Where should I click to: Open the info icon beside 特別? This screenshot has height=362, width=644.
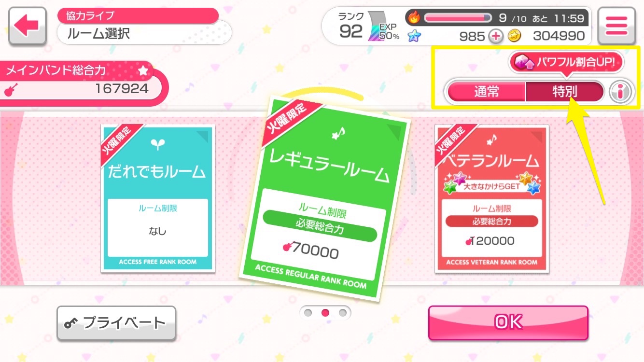click(620, 92)
